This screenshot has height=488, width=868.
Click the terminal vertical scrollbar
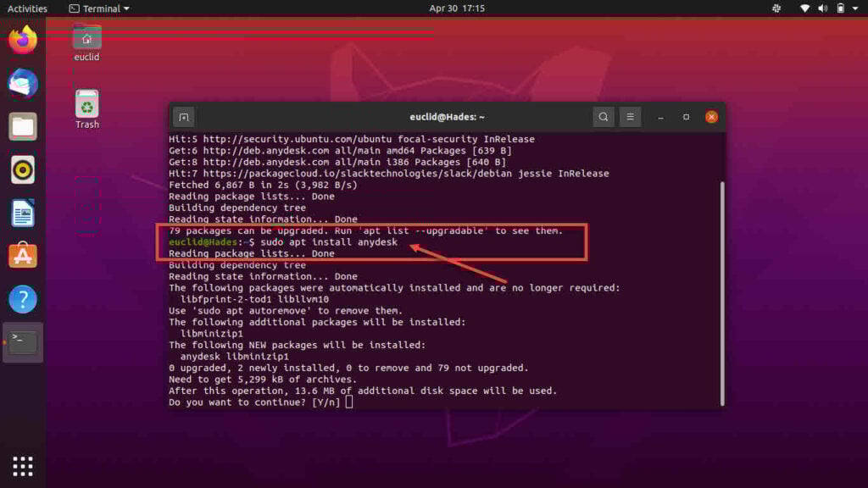coord(722,294)
